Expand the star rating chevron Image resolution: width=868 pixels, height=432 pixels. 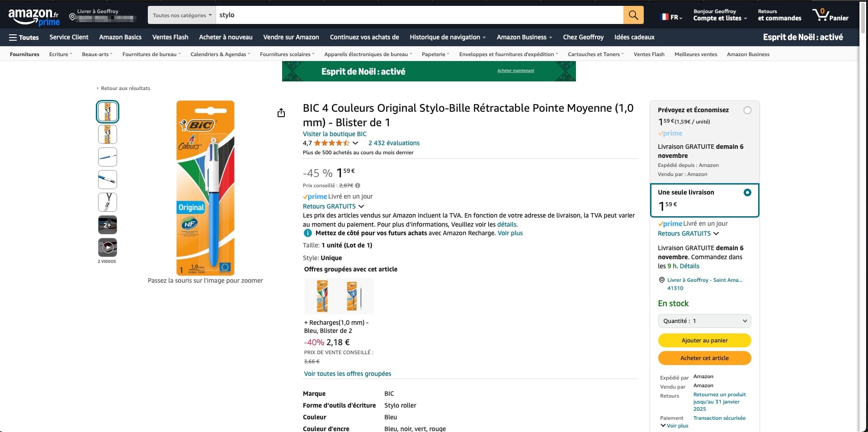[355, 143]
